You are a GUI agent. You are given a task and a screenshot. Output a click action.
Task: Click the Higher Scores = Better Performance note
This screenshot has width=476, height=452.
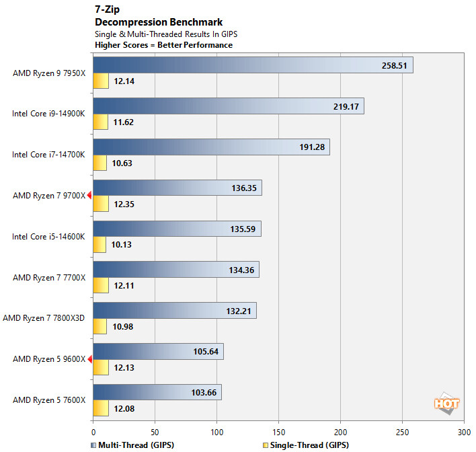pos(163,45)
